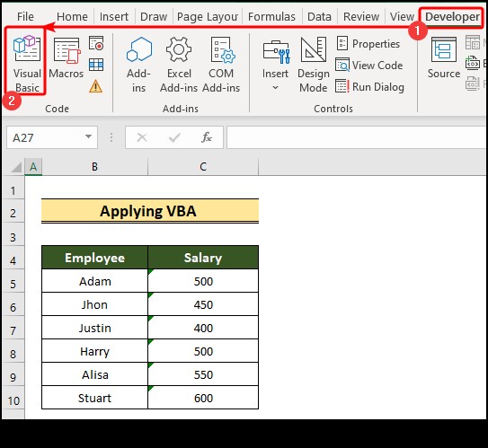Click in the formula bar input
Viewport: 488px width, 448px height.
click(x=357, y=137)
